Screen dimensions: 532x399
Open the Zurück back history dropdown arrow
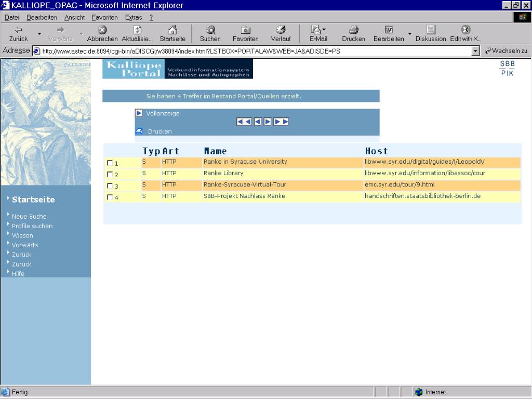tap(39, 34)
